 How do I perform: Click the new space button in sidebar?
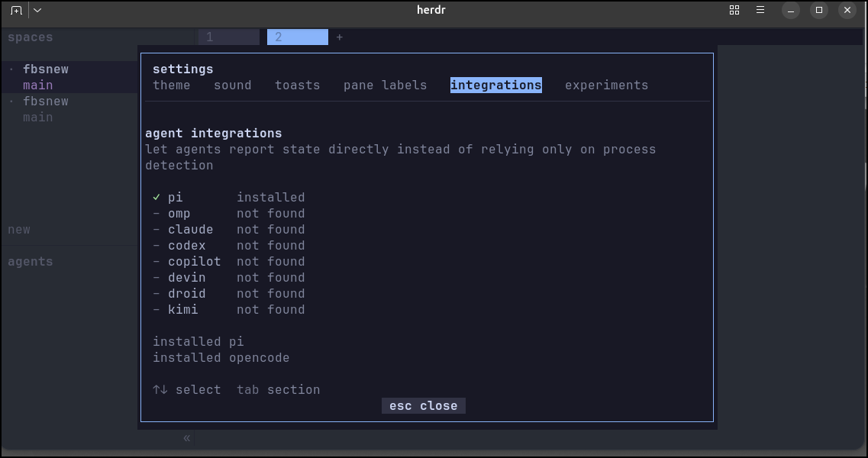(19, 229)
